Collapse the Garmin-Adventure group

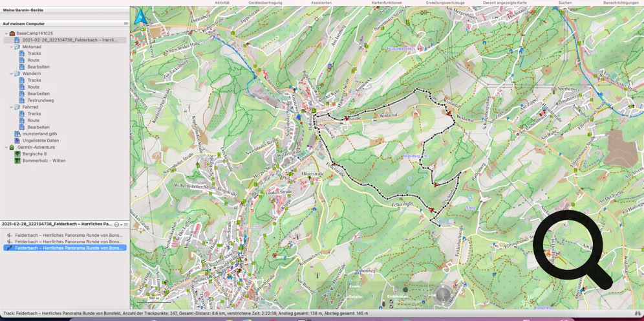[6, 148]
